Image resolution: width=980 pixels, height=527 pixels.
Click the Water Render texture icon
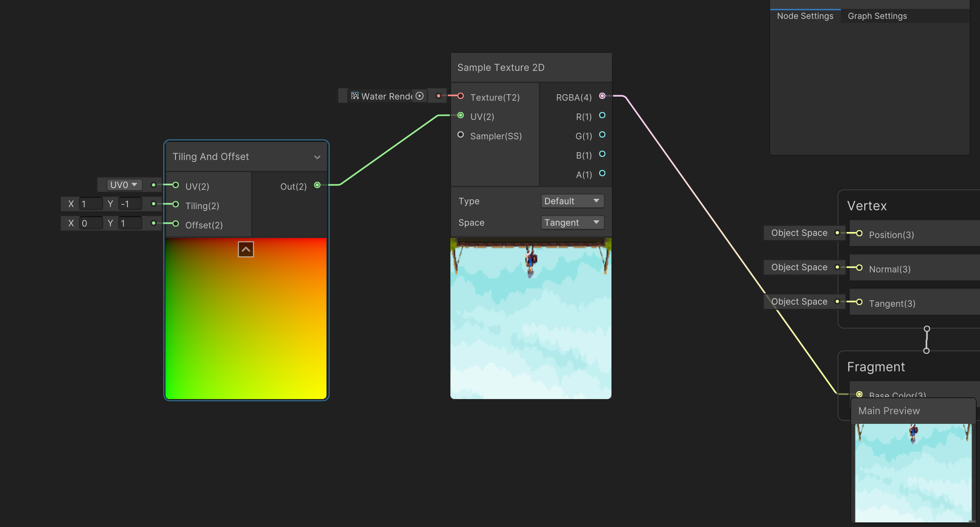click(355, 96)
